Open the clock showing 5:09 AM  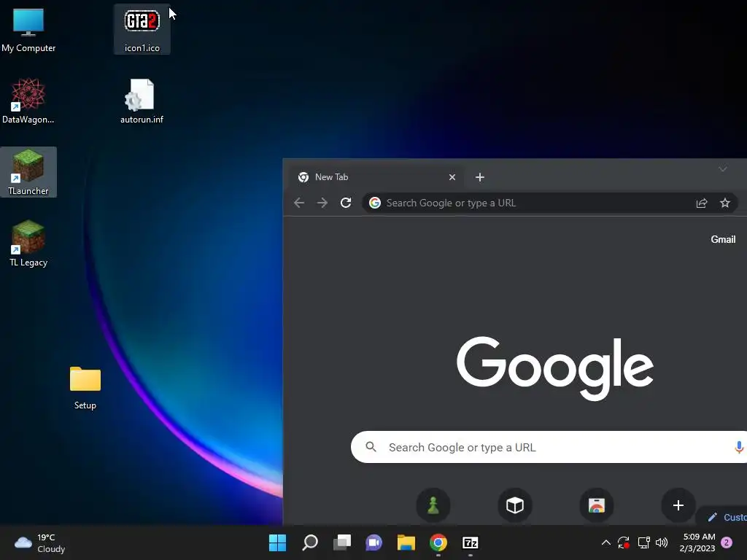tap(698, 542)
